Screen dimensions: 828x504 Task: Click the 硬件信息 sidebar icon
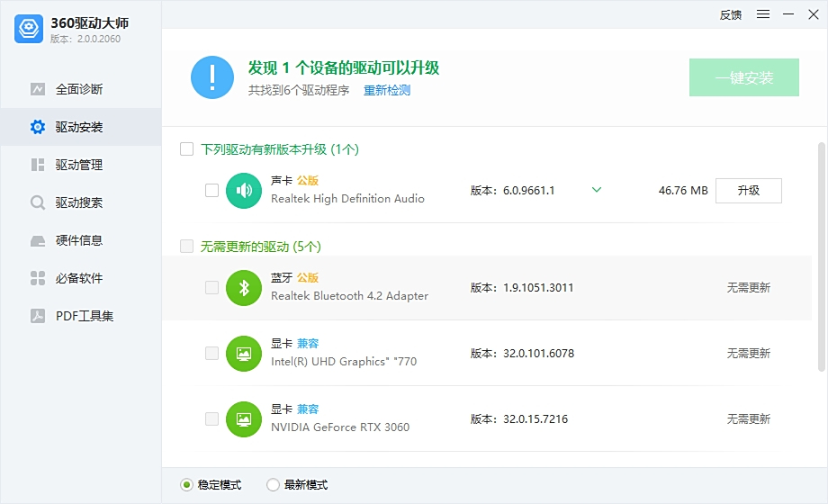[x=38, y=240]
